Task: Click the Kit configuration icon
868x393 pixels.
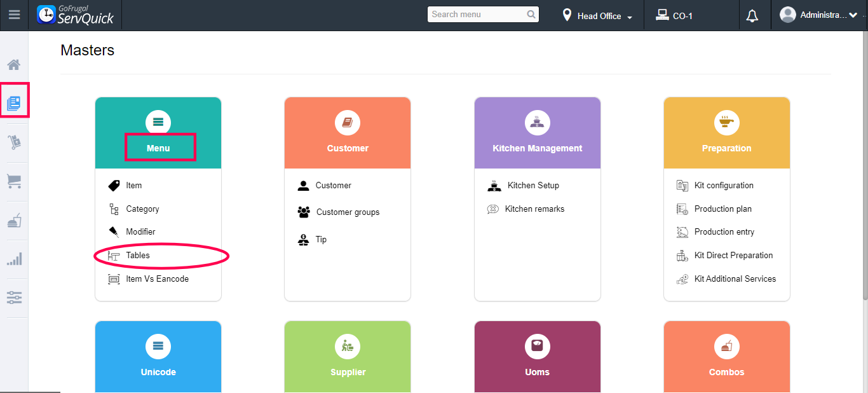Action: (x=682, y=186)
